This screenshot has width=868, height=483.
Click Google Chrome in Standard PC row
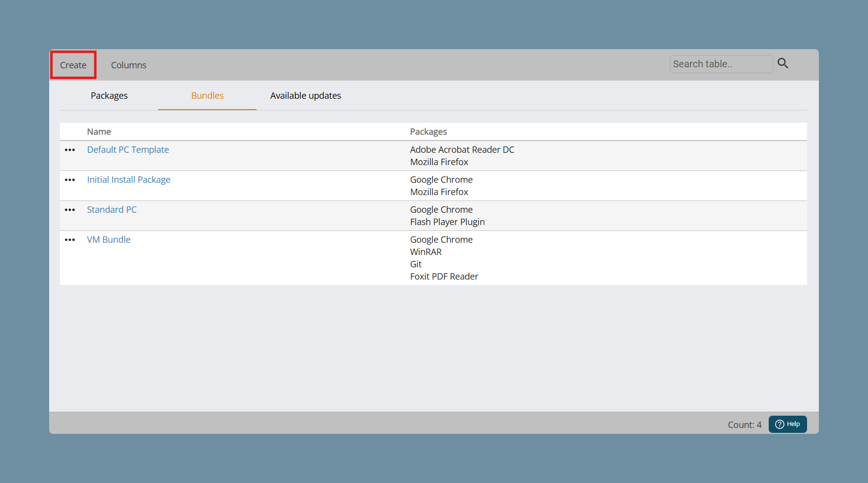(441, 209)
